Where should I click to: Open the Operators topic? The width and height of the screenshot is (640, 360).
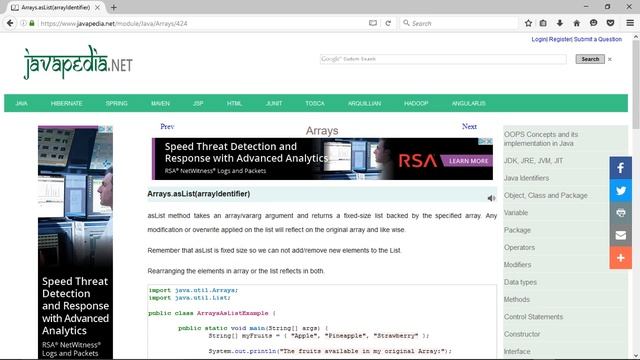click(x=519, y=247)
